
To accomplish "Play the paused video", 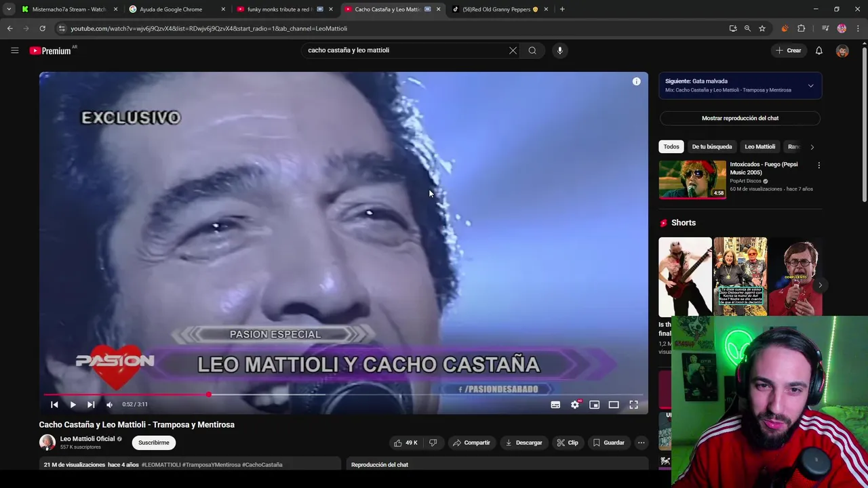I will (x=73, y=405).
